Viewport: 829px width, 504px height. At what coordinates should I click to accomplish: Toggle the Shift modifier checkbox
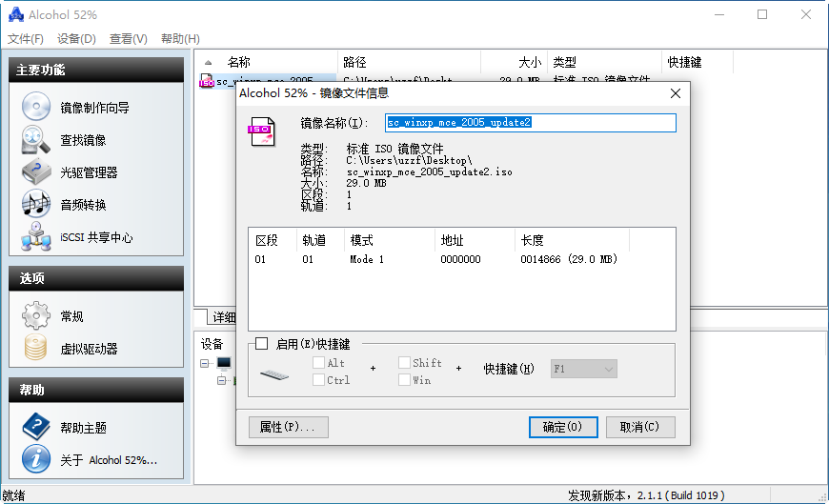[404, 363]
